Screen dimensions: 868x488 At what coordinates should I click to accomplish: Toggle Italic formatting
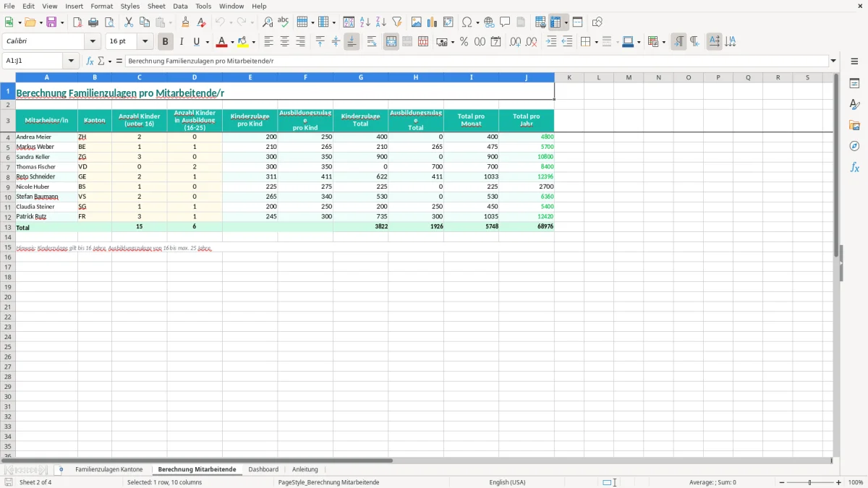[x=181, y=42]
